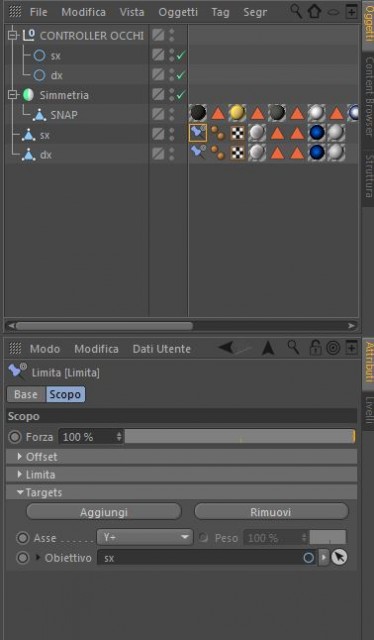The height and width of the screenshot is (640, 374).
Task: Select the blue material tag on sx row
Action: (317, 133)
